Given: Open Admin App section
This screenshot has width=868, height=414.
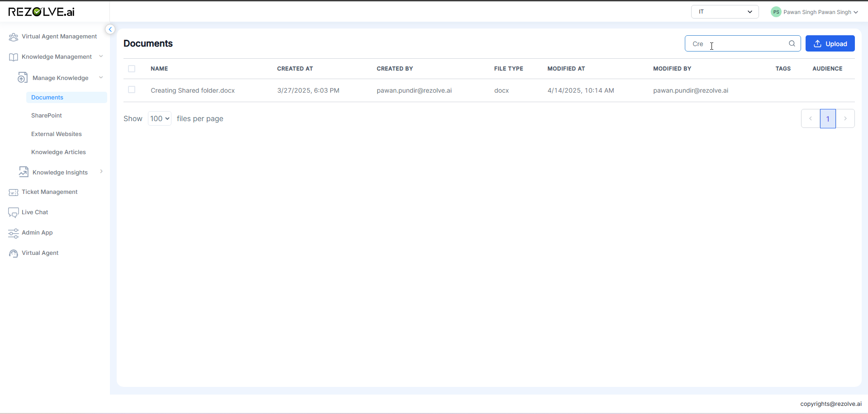Looking at the screenshot, I should click(37, 233).
